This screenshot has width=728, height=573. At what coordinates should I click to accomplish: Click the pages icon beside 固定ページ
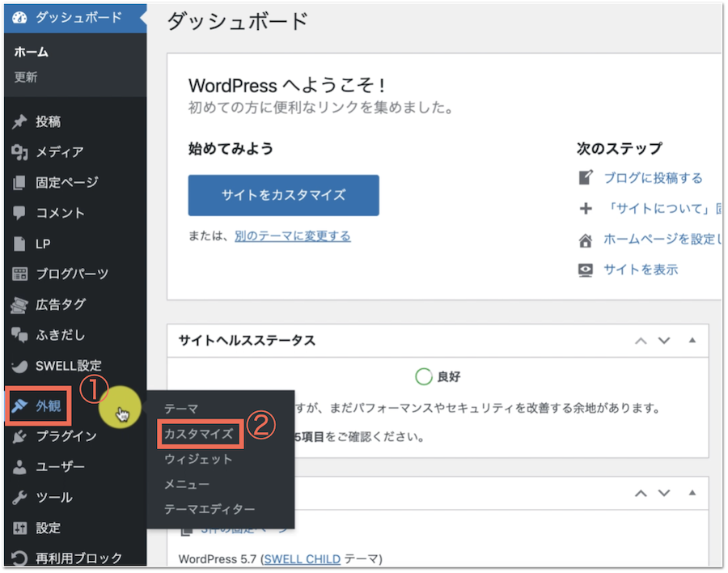point(20,183)
